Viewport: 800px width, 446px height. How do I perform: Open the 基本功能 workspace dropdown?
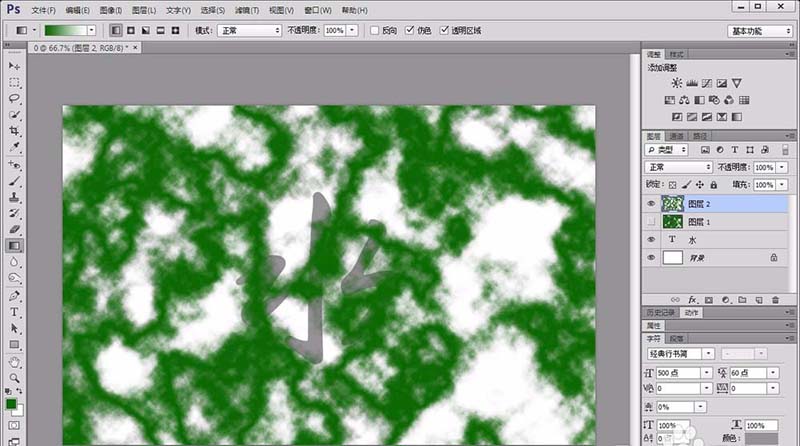pos(760,31)
